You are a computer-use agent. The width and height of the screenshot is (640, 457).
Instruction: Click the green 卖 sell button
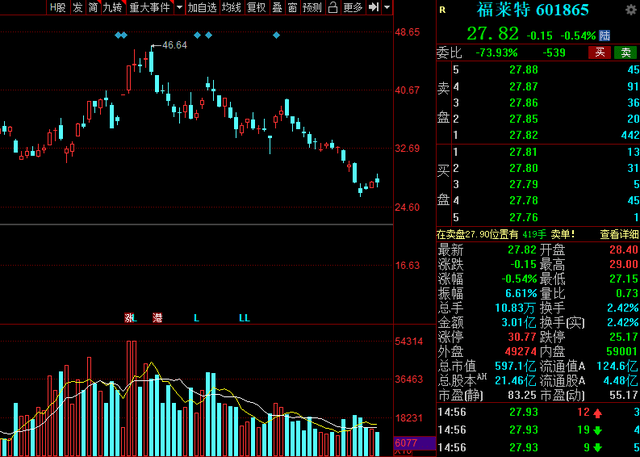coord(625,52)
